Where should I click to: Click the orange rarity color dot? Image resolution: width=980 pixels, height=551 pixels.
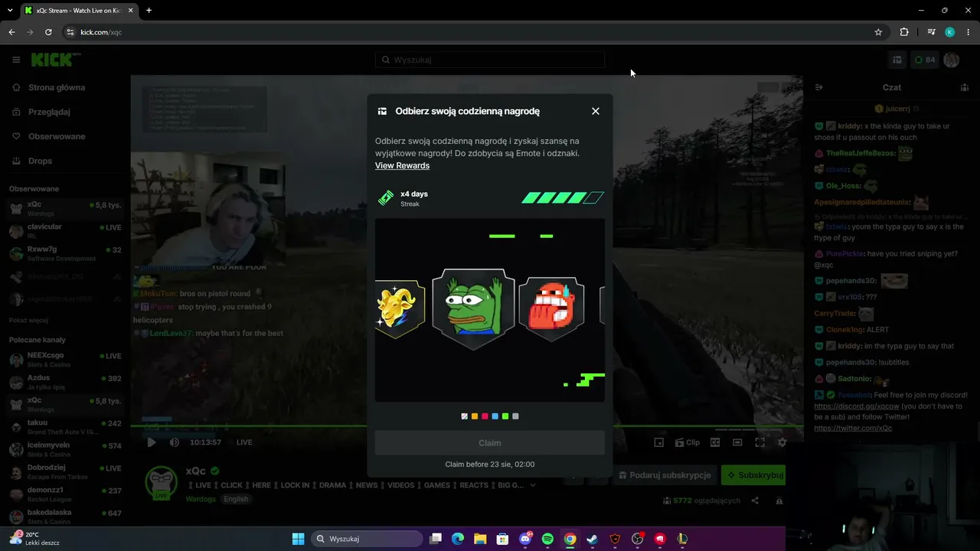point(475,416)
